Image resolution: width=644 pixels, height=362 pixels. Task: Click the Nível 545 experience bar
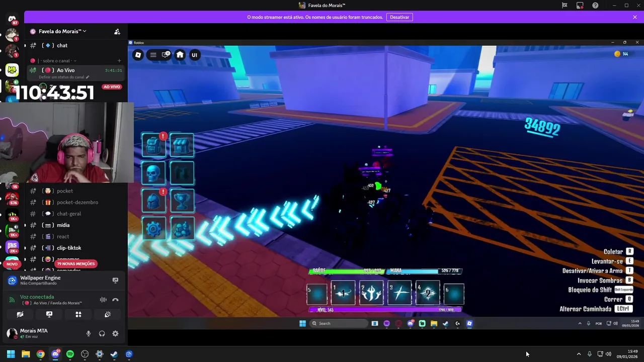385,310
